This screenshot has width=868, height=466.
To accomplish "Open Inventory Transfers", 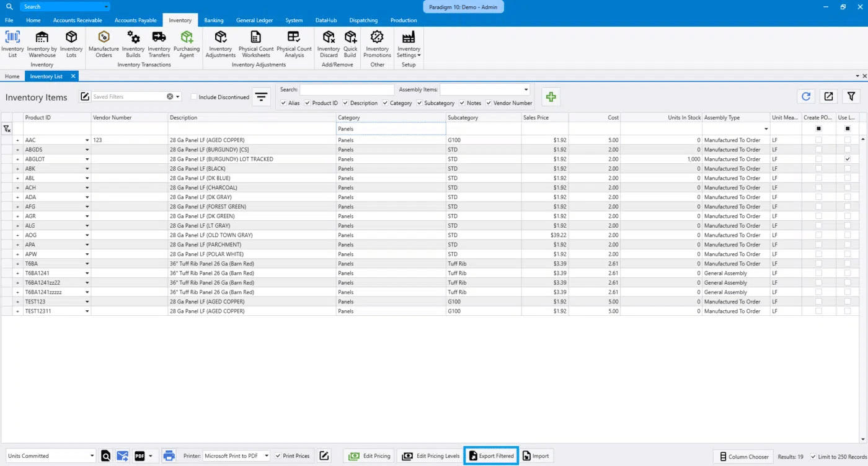I will tap(159, 44).
